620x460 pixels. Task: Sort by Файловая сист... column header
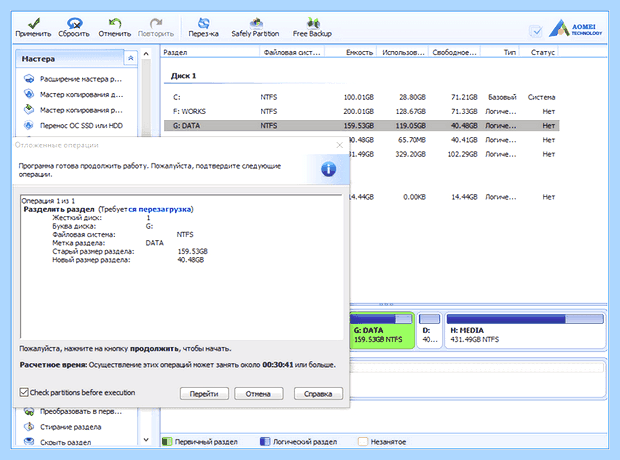(292, 52)
